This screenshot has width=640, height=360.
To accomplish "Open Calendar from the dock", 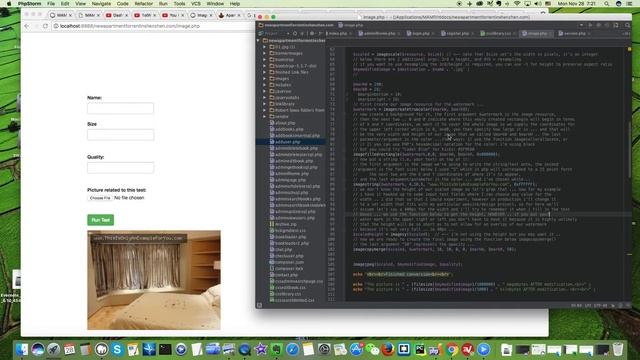I will pos(69,349).
